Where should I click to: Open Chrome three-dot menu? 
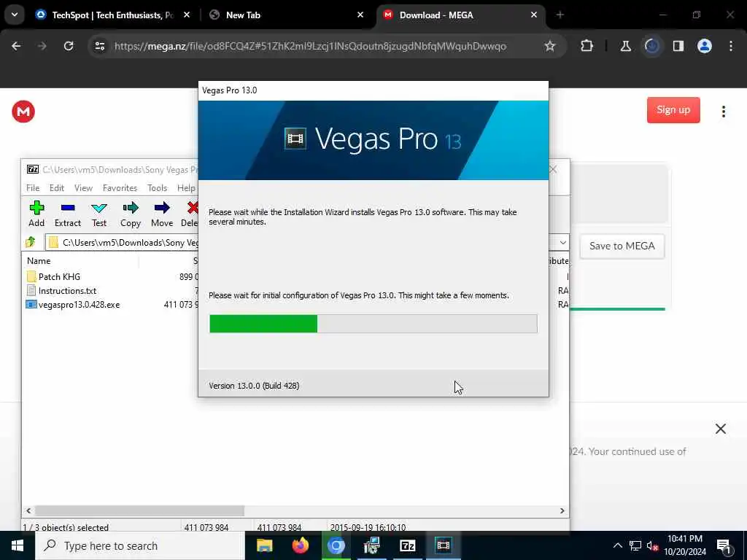coord(731,46)
